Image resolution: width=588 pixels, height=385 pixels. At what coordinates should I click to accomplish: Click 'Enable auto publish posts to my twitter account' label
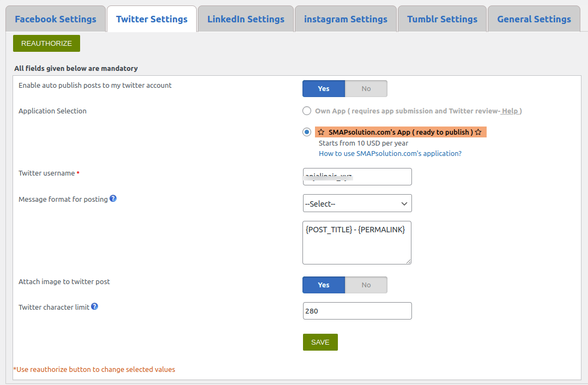95,86
